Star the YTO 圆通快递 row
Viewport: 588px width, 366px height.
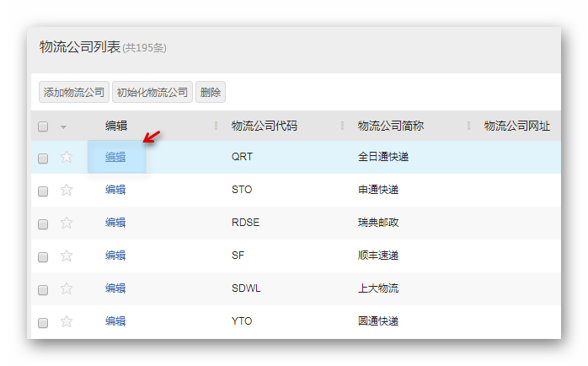[x=67, y=321]
